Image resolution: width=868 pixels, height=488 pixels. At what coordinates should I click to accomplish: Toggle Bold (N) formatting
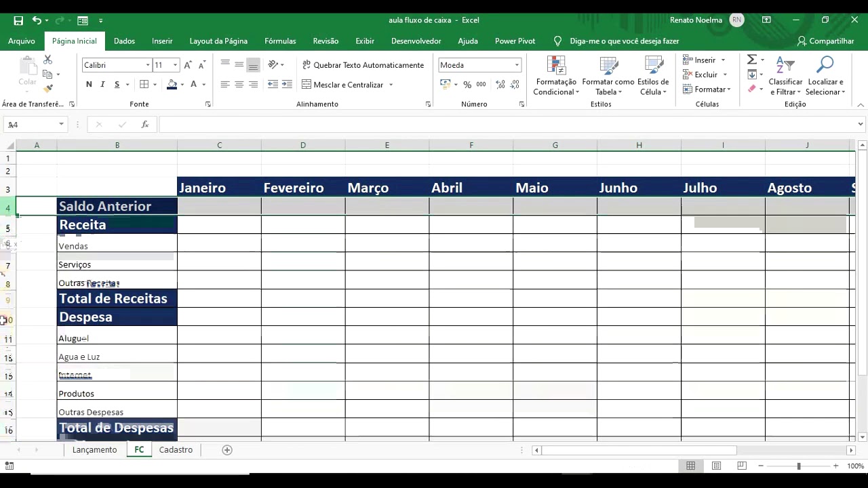[89, 85]
